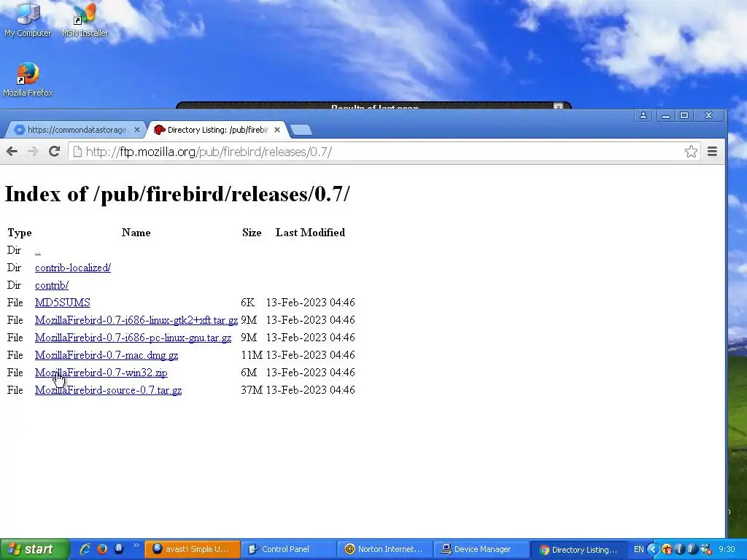Download MozillaFirebird-0.7-win32.zip

(101, 373)
